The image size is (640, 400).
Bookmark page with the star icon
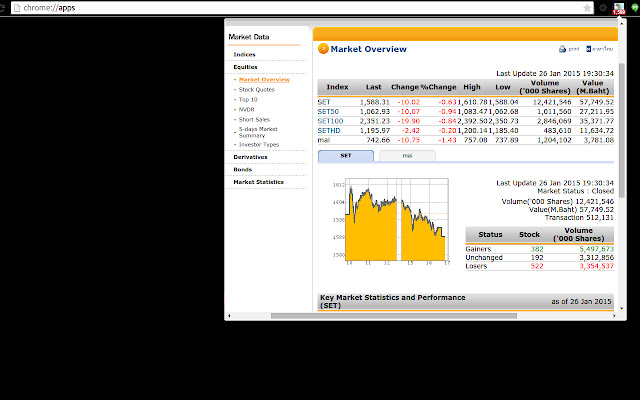point(587,7)
